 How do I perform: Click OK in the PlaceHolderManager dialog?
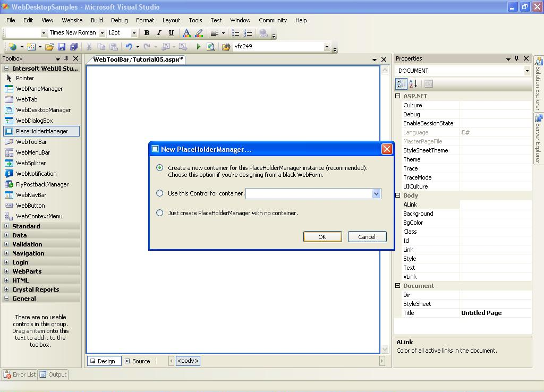[x=322, y=237]
